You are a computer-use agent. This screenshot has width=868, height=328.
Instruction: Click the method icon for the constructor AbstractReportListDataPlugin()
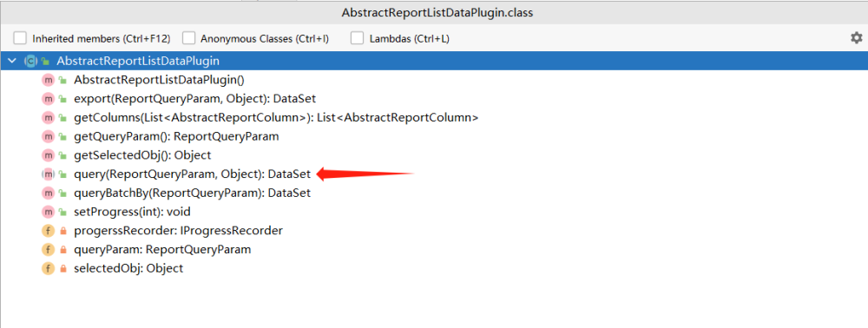point(48,80)
